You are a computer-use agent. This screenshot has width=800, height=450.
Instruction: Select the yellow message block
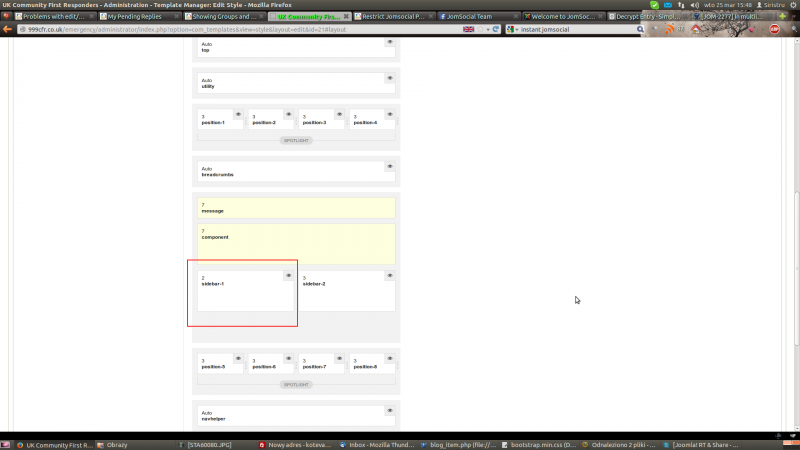[x=296, y=208]
